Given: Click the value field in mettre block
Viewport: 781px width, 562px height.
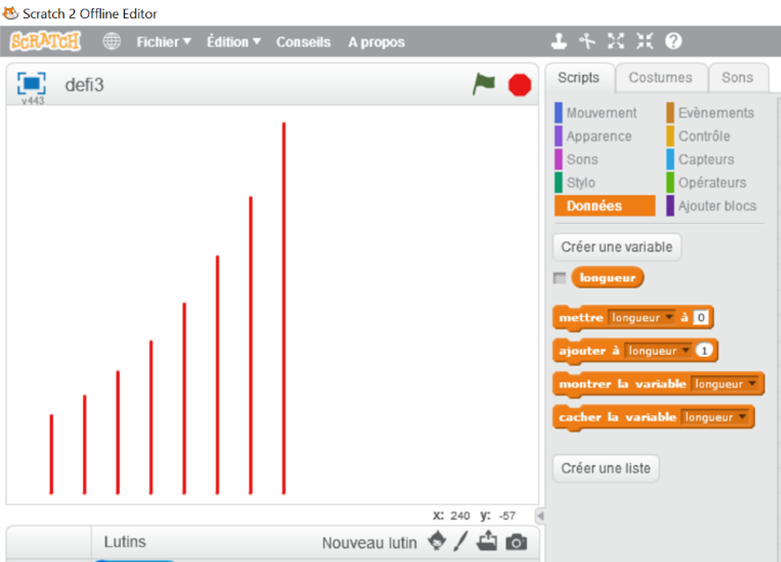Looking at the screenshot, I should pyautogui.click(x=701, y=318).
